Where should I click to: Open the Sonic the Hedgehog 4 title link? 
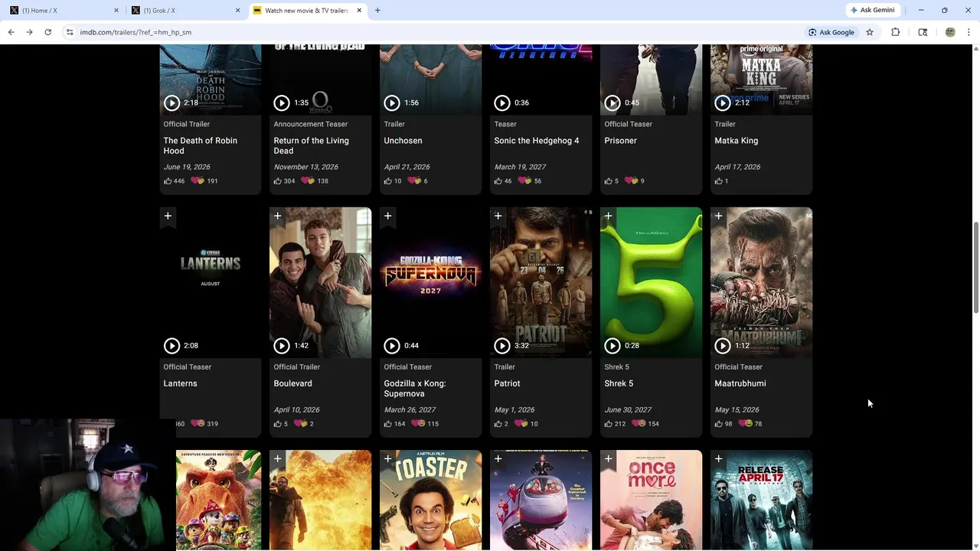coord(537,141)
